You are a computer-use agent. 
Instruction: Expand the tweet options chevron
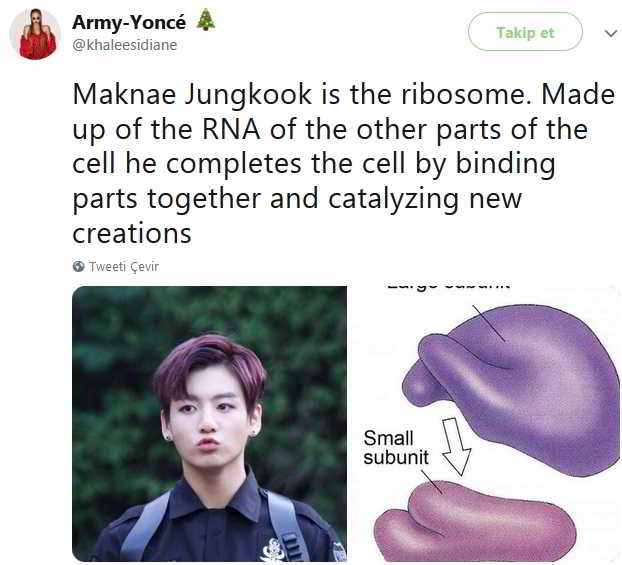coord(610,33)
